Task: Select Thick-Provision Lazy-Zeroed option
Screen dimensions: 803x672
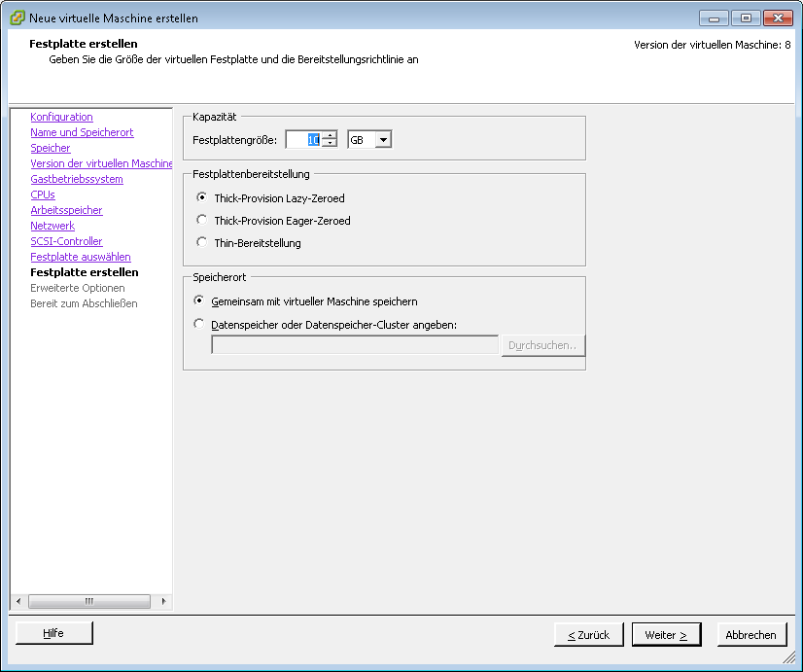Action: click(202, 197)
